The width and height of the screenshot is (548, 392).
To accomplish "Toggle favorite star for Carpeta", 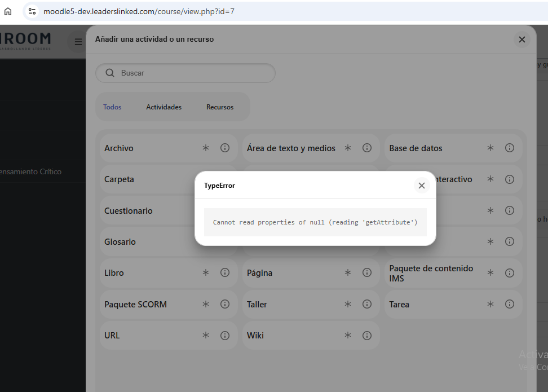I will (x=206, y=179).
